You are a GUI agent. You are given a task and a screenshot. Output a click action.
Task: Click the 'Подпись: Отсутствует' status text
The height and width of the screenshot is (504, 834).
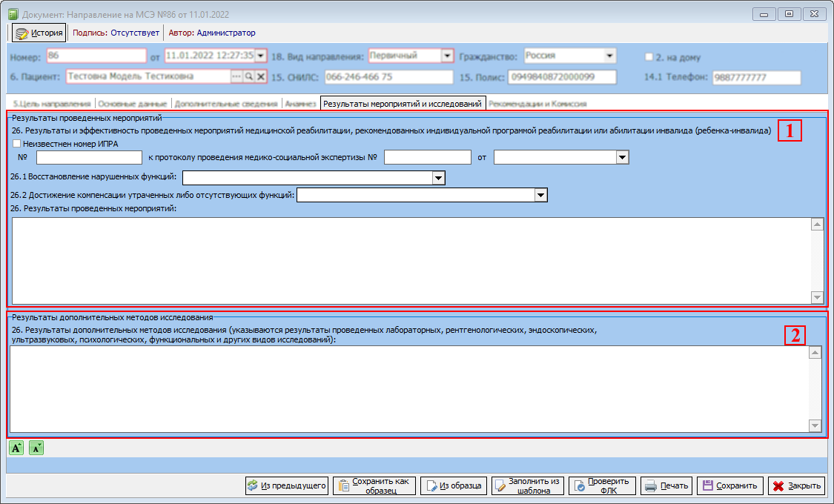click(x=116, y=33)
